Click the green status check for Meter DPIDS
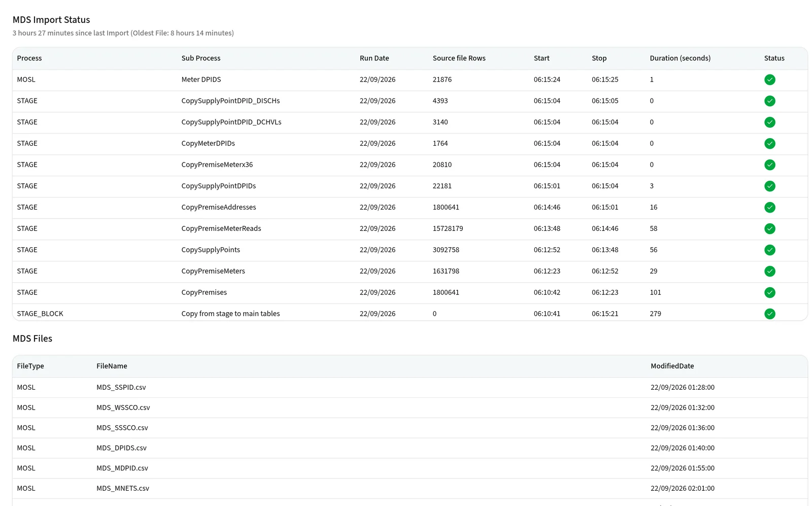Image resolution: width=812 pixels, height=506 pixels. 770,80
